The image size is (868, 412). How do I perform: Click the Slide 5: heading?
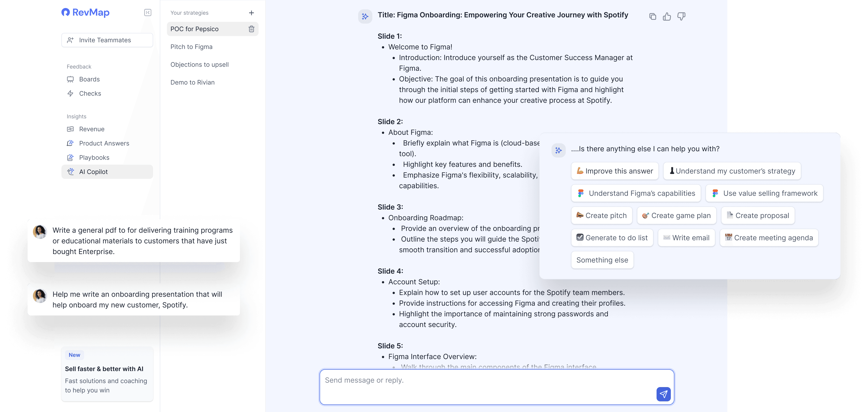coord(390,346)
